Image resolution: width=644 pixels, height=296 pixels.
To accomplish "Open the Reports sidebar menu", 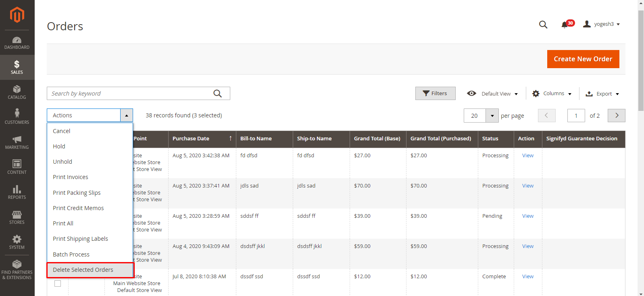I will [17, 192].
